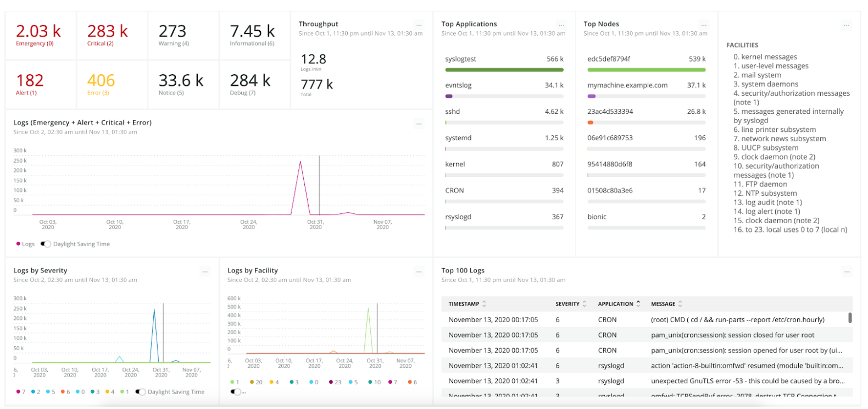The height and width of the screenshot is (409, 868).
Task: Toggle severity 5 series in Logs by Severity legend
Action: tap(51, 392)
